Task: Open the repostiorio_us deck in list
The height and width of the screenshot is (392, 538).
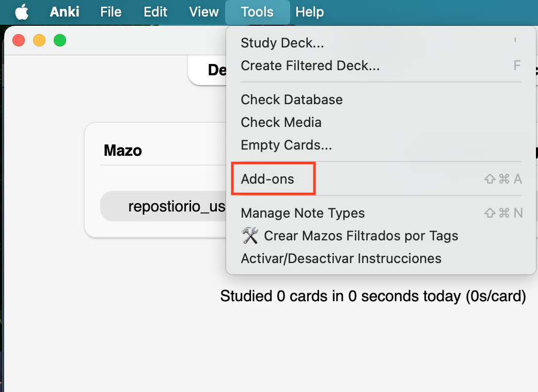Action: coord(177,206)
